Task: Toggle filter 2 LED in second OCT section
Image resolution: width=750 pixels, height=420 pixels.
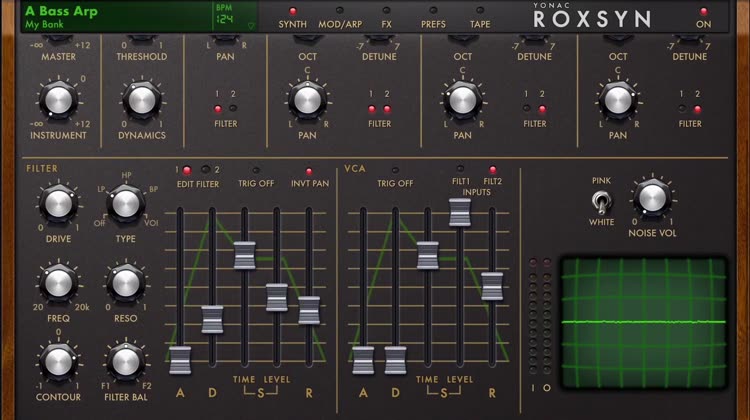Action: (542, 109)
